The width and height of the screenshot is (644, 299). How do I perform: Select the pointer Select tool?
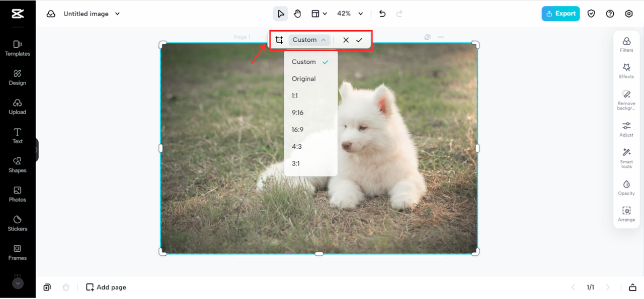click(x=281, y=14)
